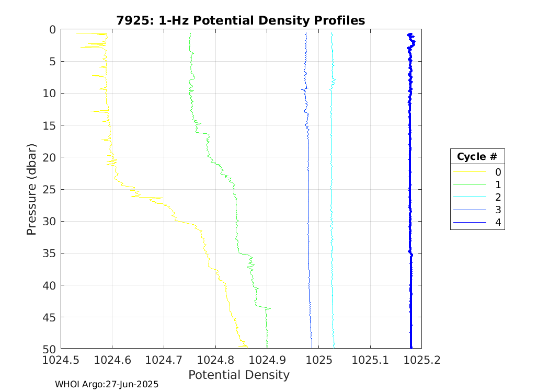Click the yellow line swatch in legend

(x=470, y=172)
